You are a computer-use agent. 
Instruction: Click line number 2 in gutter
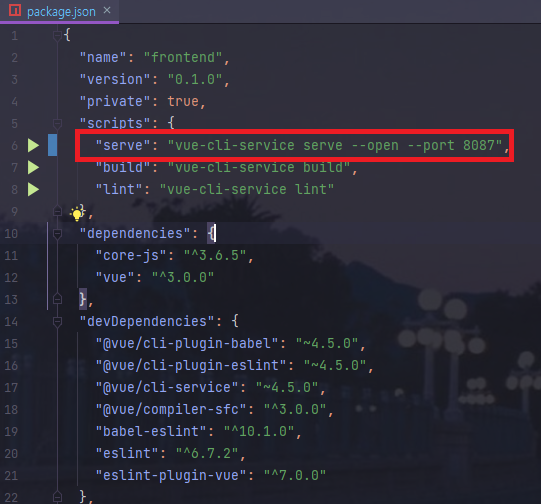pos(14,58)
